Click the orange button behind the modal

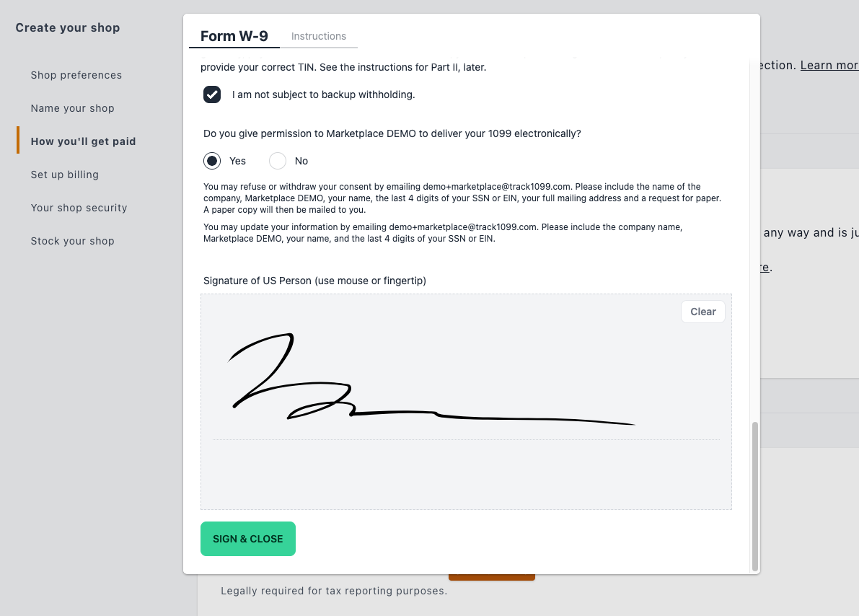click(x=491, y=578)
